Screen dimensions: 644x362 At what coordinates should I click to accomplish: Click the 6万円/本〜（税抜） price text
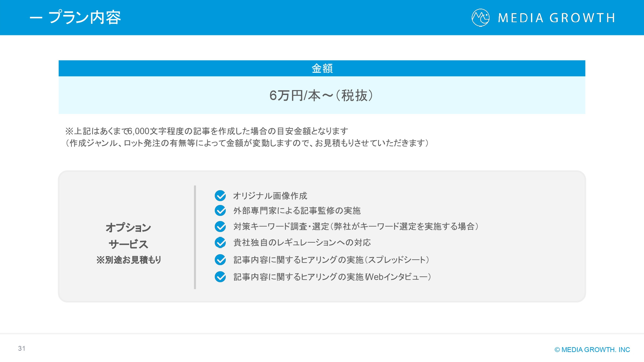click(322, 96)
